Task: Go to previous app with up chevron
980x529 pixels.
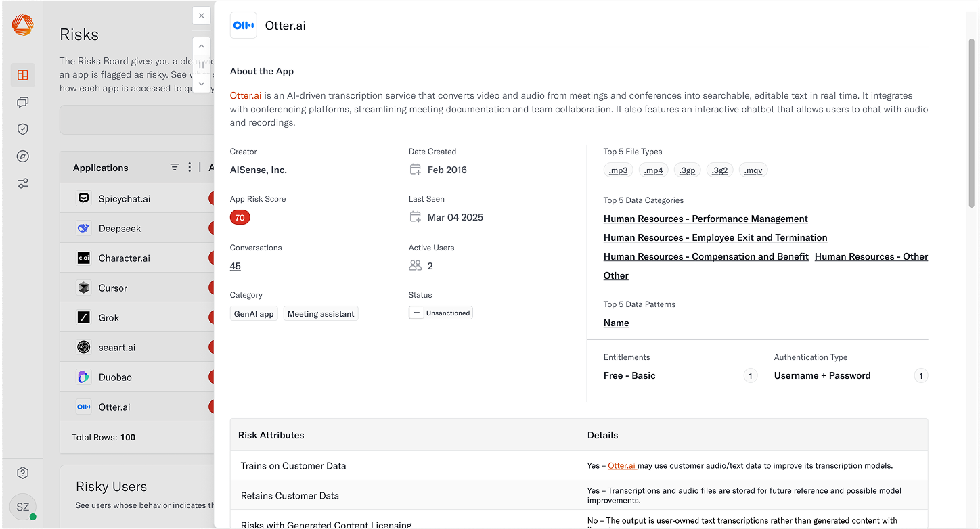Action: coord(201,48)
